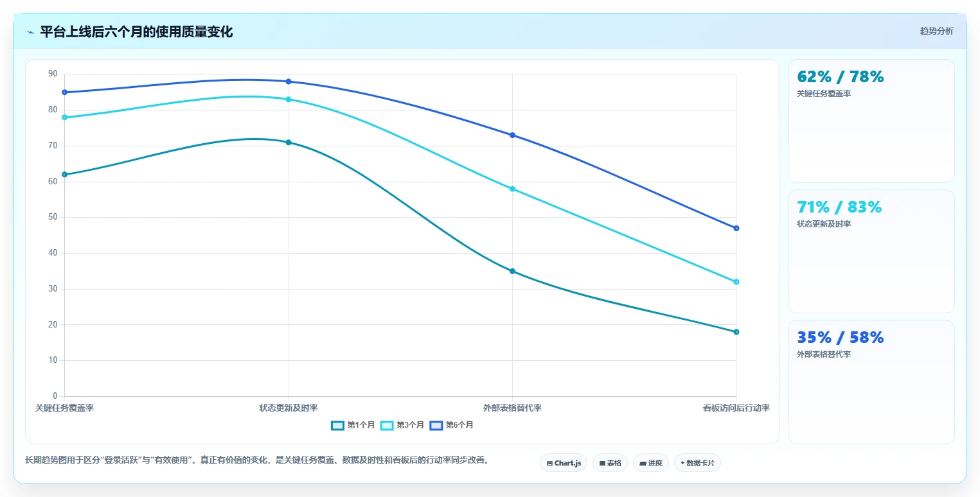Click the 进度 tag button

(x=651, y=463)
